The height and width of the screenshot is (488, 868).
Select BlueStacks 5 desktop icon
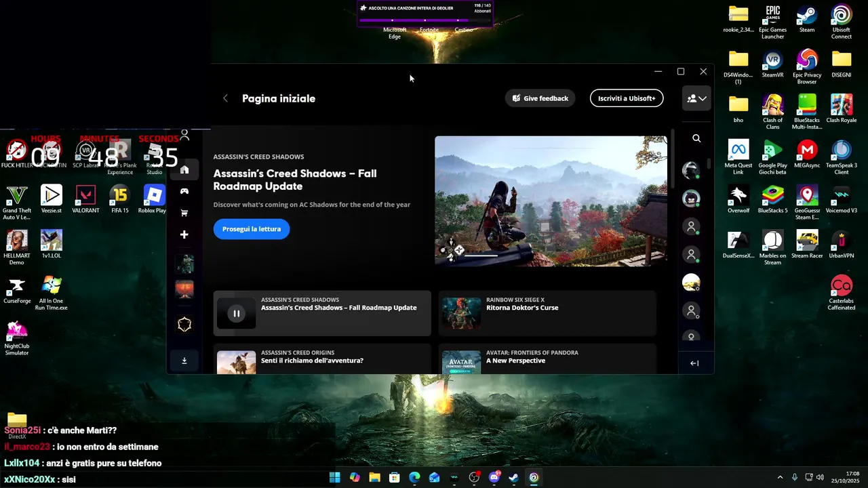pos(772,200)
